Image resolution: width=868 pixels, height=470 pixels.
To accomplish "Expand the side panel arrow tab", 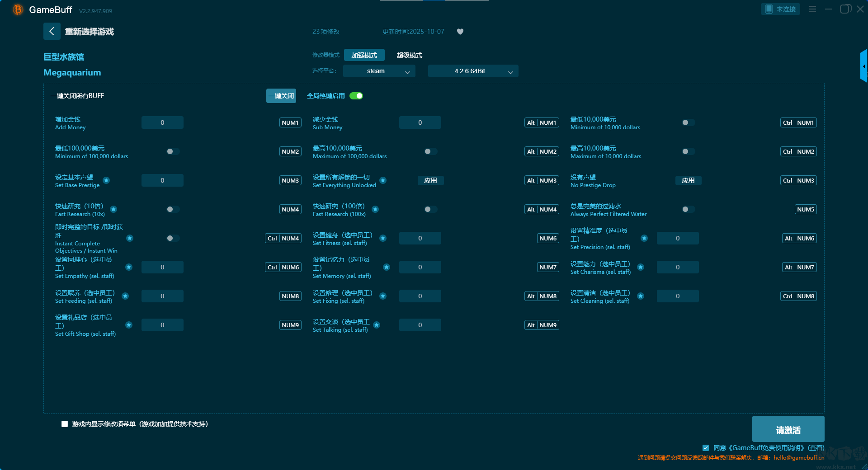I will [864, 66].
